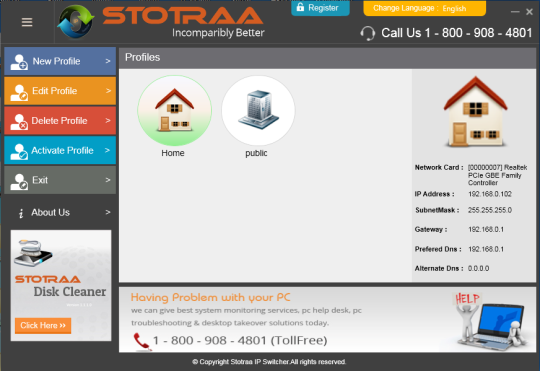540x371 pixels.
Task: Click the STOTRAA brand title text
Action: 183,16
